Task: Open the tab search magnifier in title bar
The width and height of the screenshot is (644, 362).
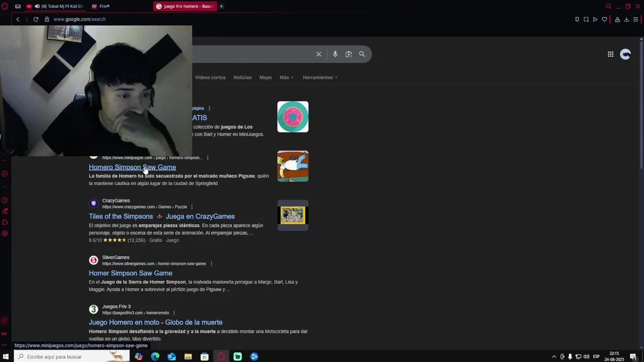Action: (x=608, y=6)
